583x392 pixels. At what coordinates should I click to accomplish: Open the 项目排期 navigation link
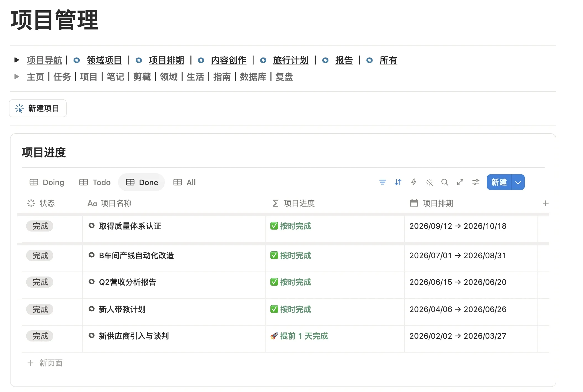coord(166,60)
